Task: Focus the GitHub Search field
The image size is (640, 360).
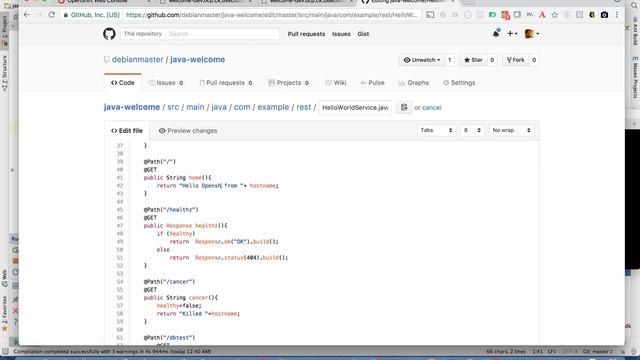Action: point(222,34)
